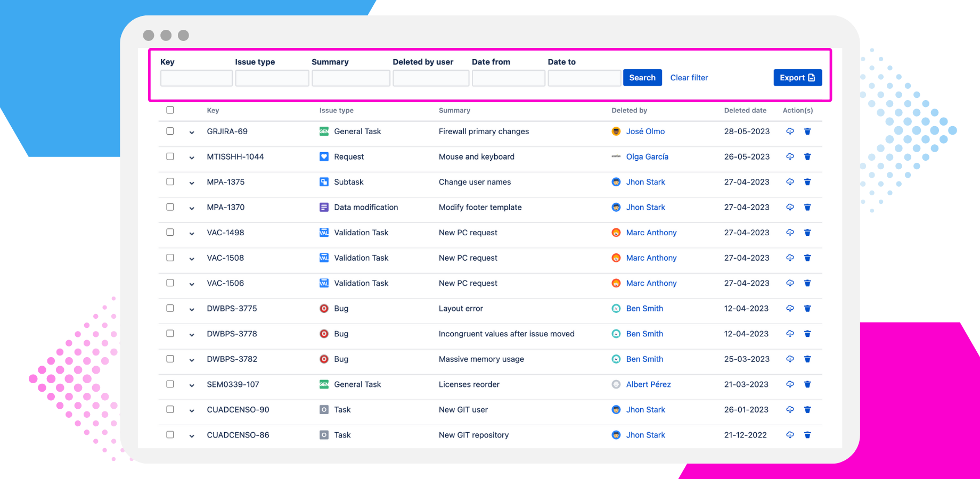Click the Date from input field
Screen dimensions: 980x479
pyautogui.click(x=508, y=78)
